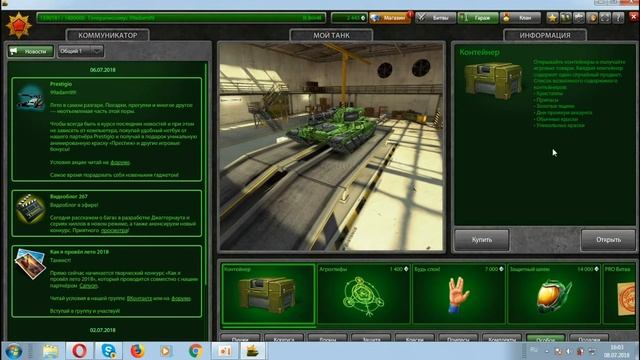
Task: Click the rank star emblem at top left
Action: click(x=18, y=26)
